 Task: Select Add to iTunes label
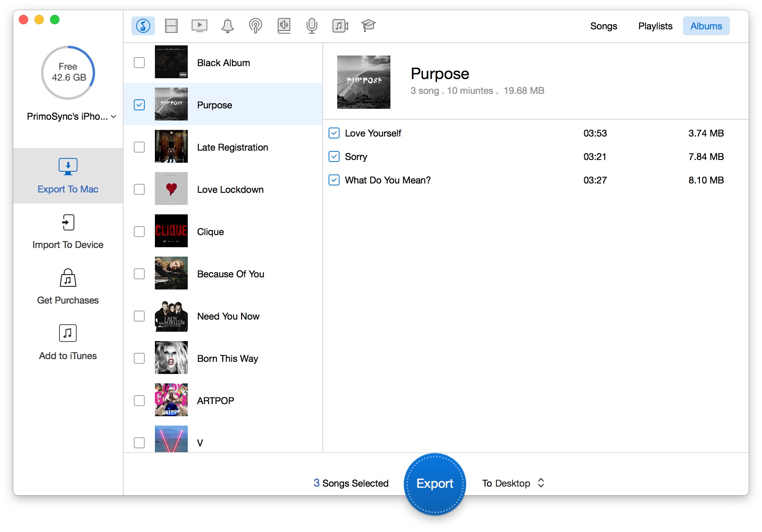pos(68,356)
